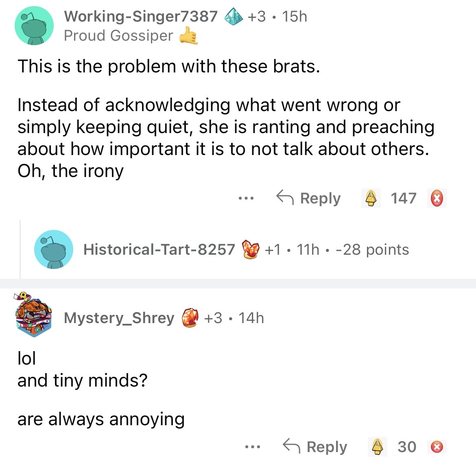Screen dimensions: 476x459
Task: Open more options on the brats comment
Action: 246,199
